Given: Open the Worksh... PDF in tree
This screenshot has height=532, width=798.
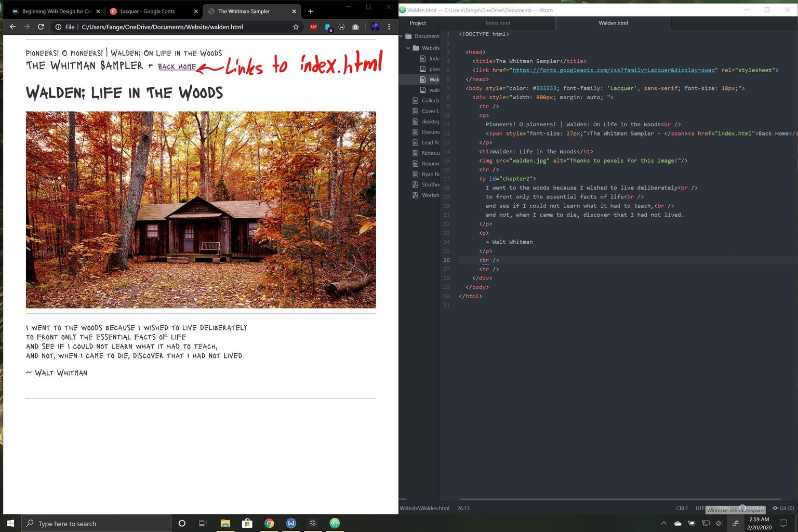Looking at the screenshot, I should pyautogui.click(x=426, y=195).
